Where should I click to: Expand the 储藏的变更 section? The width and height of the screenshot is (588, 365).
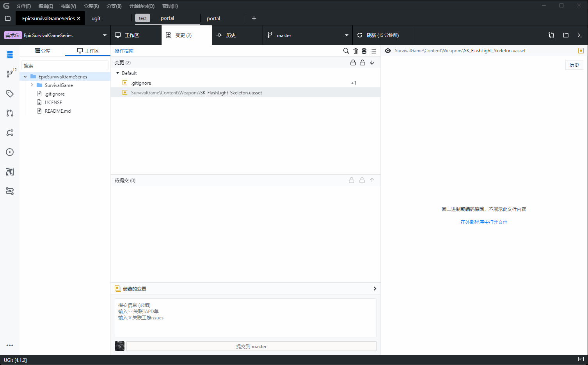coord(374,289)
